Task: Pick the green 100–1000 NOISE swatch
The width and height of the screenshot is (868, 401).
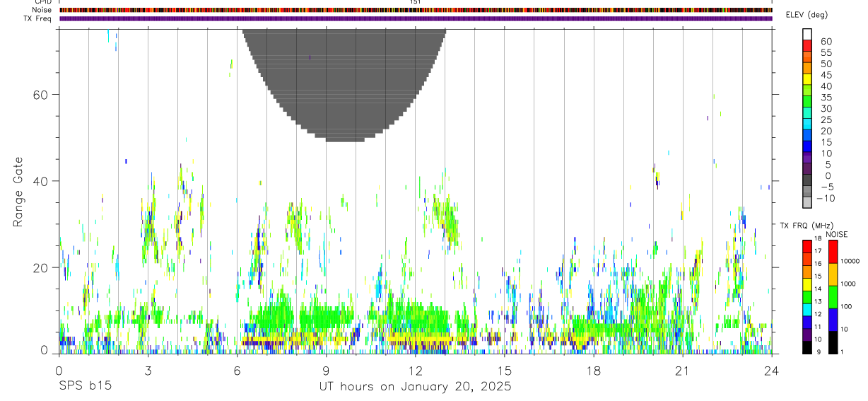Action: 833,297
